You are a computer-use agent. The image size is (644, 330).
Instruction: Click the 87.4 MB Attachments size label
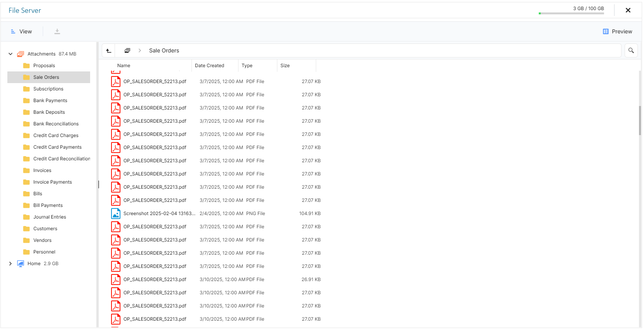(x=68, y=54)
